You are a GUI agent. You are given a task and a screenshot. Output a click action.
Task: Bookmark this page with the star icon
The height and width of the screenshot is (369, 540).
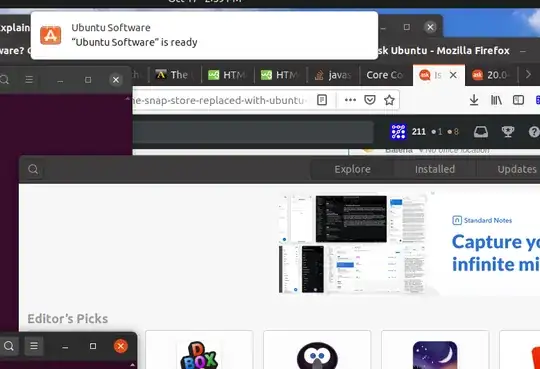pos(389,100)
